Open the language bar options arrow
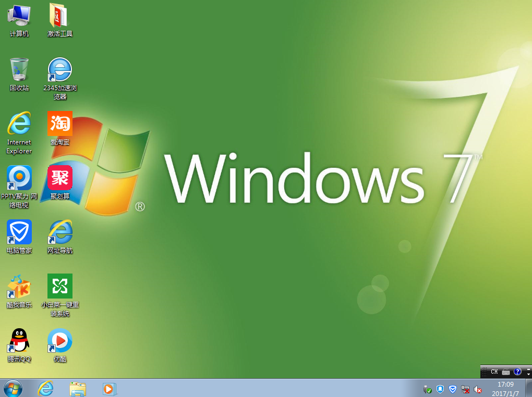Image resolution: width=532 pixels, height=397 pixels. pos(528,374)
